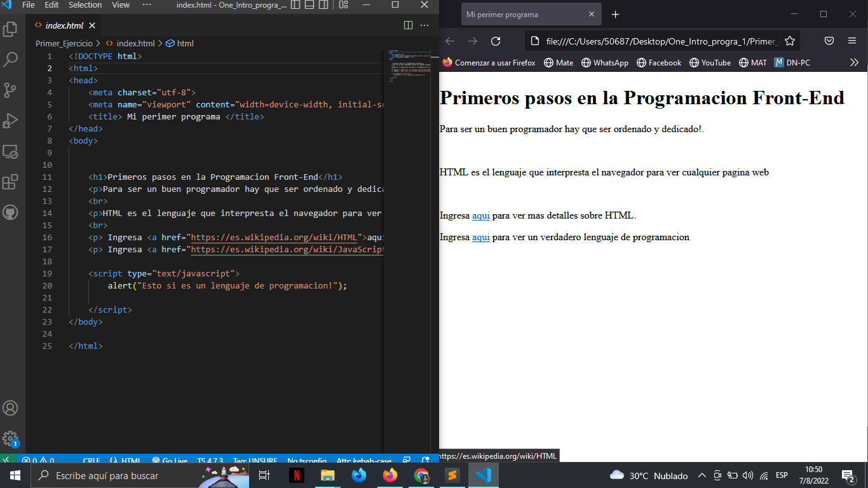Go back in the Firefox window
The width and height of the screenshot is (868, 488).
(x=450, y=41)
